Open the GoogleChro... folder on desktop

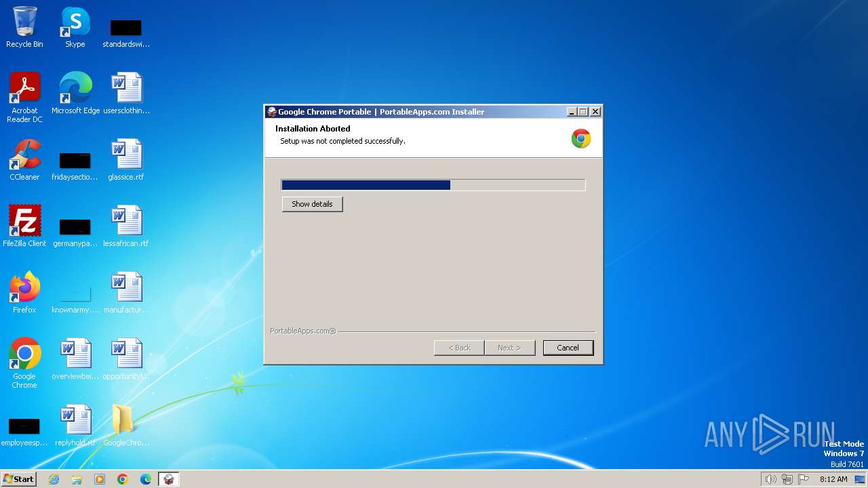[x=126, y=426]
